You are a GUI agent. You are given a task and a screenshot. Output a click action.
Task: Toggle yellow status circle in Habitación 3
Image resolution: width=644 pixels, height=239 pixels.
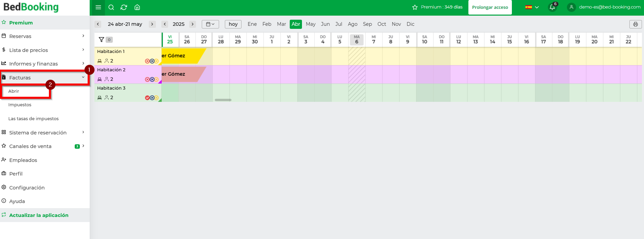tap(157, 98)
